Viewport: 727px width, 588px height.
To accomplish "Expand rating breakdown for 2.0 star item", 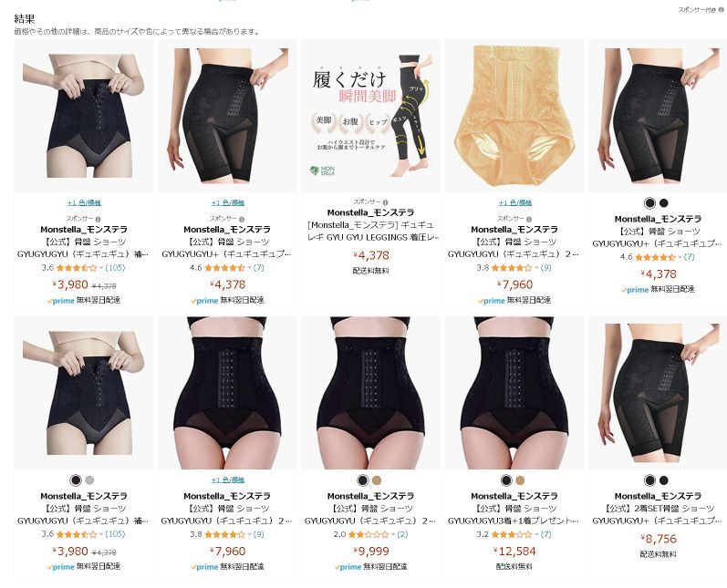I will (393, 534).
